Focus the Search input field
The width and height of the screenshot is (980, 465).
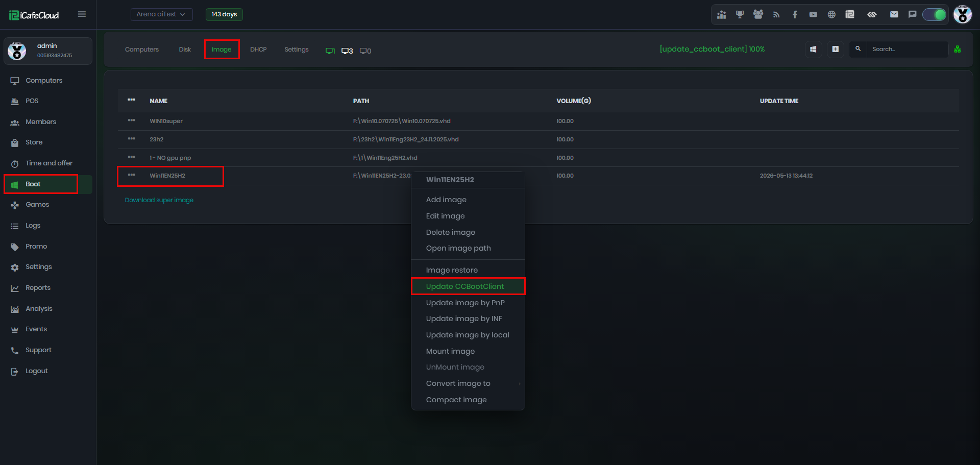coord(908,50)
